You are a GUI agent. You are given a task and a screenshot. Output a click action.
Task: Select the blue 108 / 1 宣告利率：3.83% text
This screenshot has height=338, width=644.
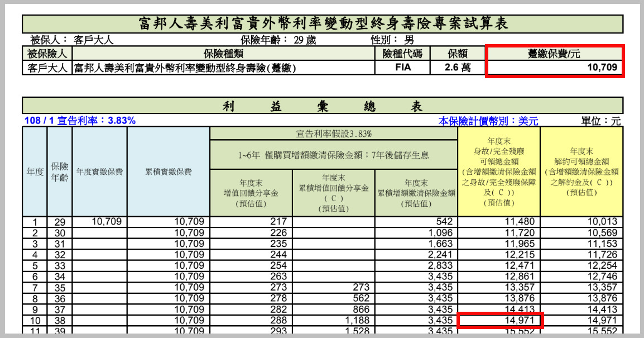[x=80, y=121]
